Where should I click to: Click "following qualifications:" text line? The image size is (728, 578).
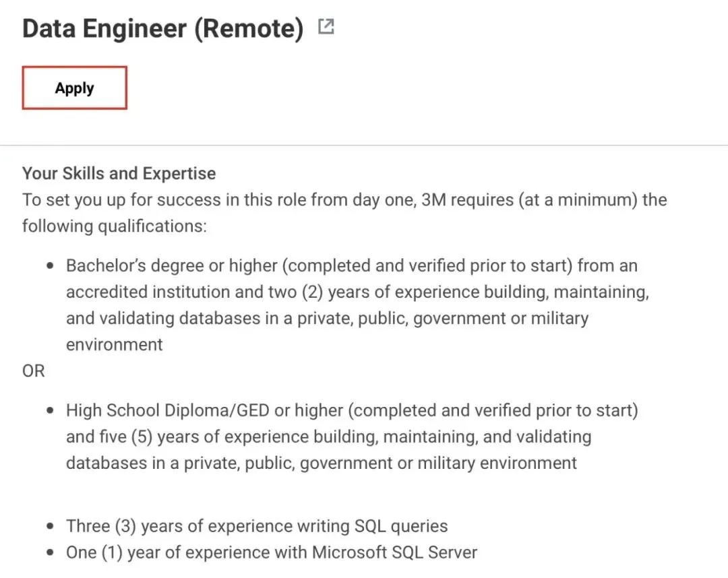coord(114,226)
